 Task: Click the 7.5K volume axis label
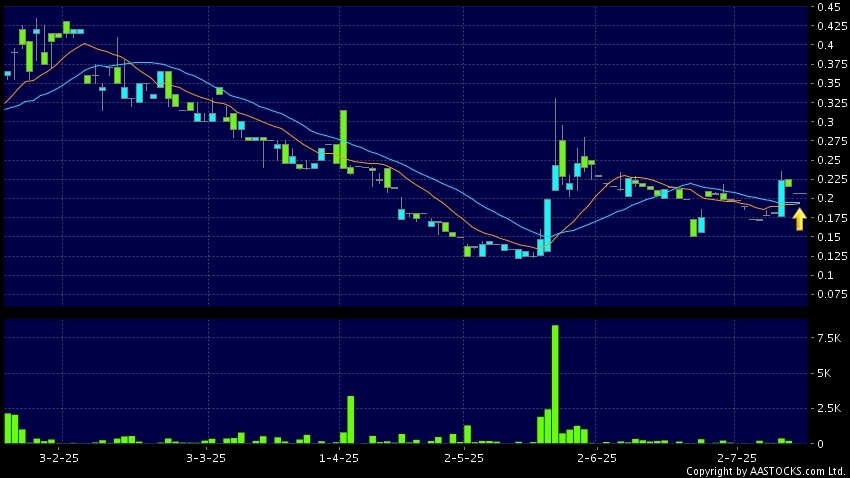(829, 338)
